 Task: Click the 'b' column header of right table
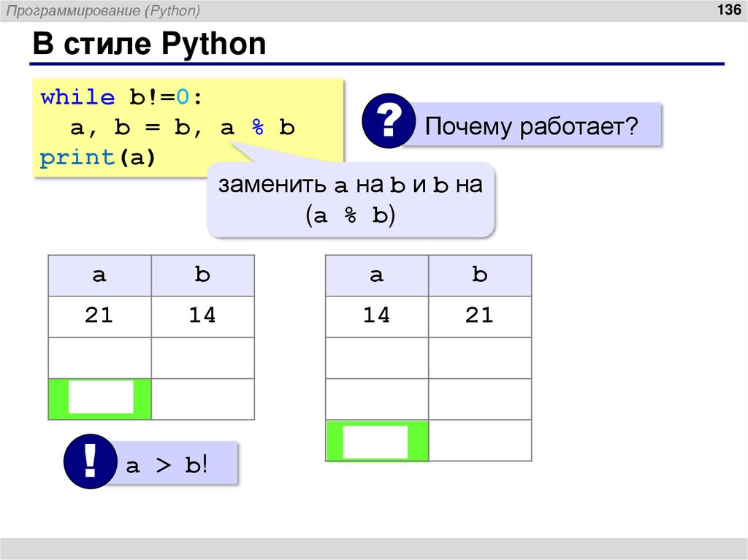click(480, 275)
